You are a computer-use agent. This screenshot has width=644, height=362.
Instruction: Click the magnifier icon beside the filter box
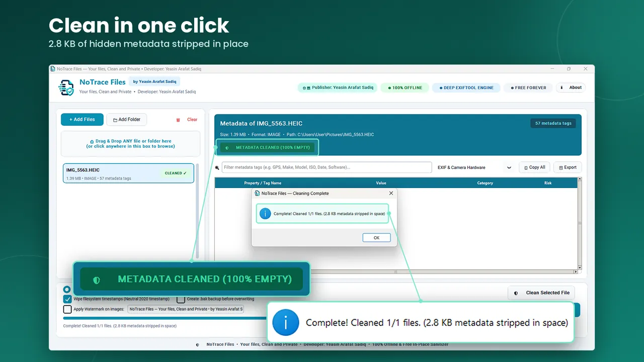pyautogui.click(x=217, y=167)
